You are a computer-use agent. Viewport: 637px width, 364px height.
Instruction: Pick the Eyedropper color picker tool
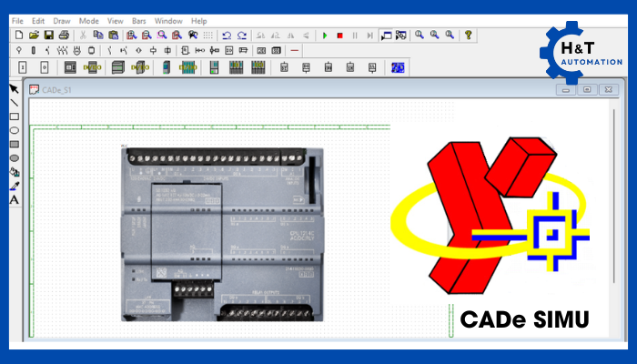pos(14,185)
